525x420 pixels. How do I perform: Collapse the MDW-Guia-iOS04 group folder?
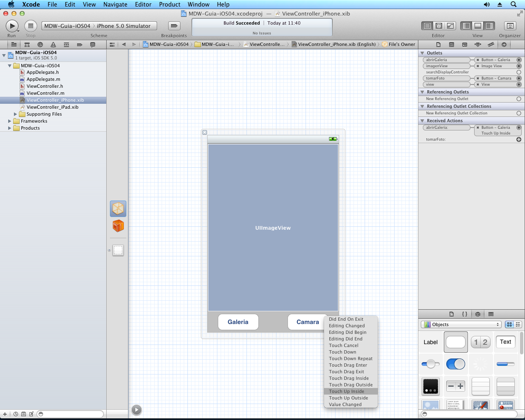pyautogui.click(x=9, y=66)
